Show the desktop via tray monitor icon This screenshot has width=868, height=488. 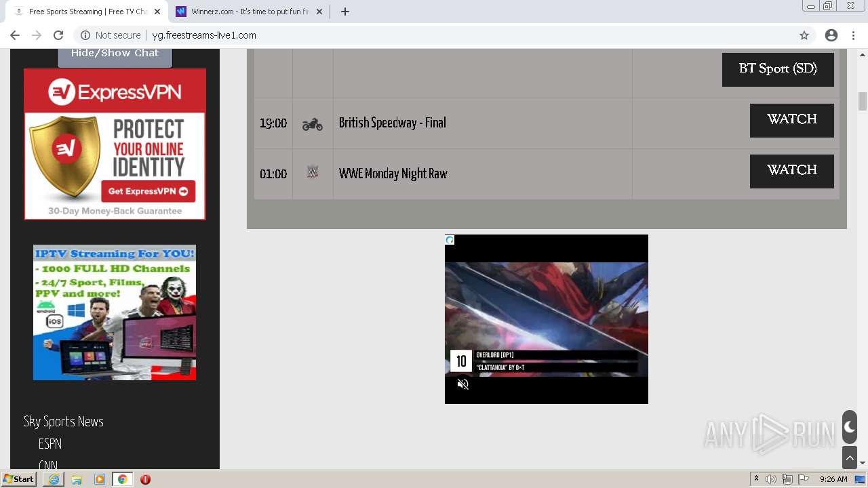[860, 479]
